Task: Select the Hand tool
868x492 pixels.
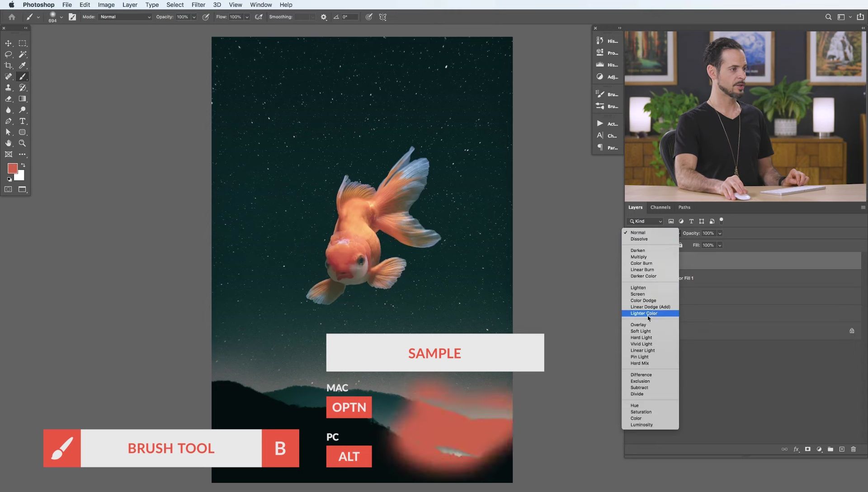Action: click(x=8, y=143)
